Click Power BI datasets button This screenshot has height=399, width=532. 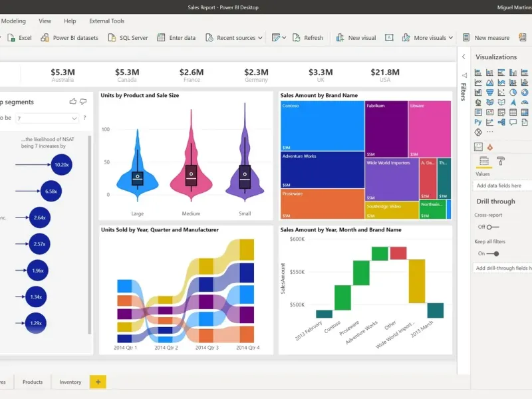tap(69, 38)
